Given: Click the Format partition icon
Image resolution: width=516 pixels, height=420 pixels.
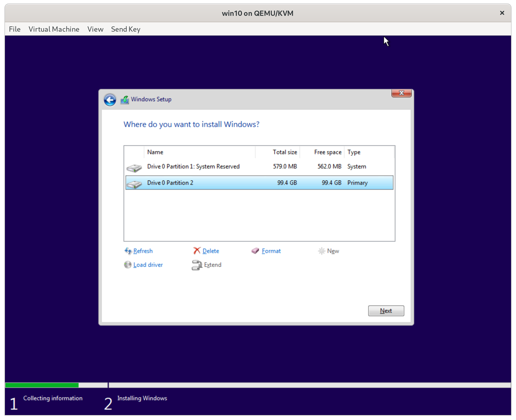Looking at the screenshot, I should (256, 251).
